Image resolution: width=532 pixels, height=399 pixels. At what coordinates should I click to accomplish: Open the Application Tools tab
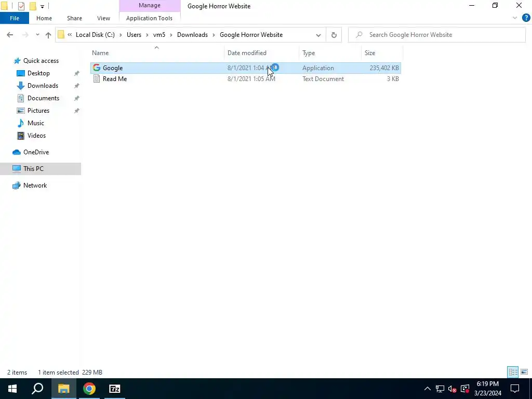(149, 18)
